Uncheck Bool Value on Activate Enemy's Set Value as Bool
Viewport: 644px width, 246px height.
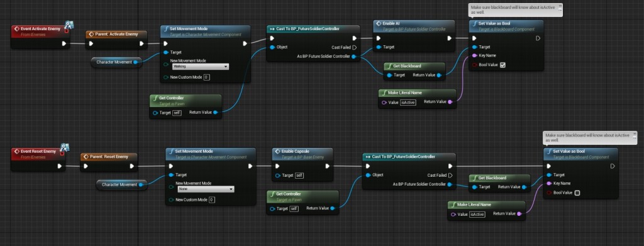point(502,65)
